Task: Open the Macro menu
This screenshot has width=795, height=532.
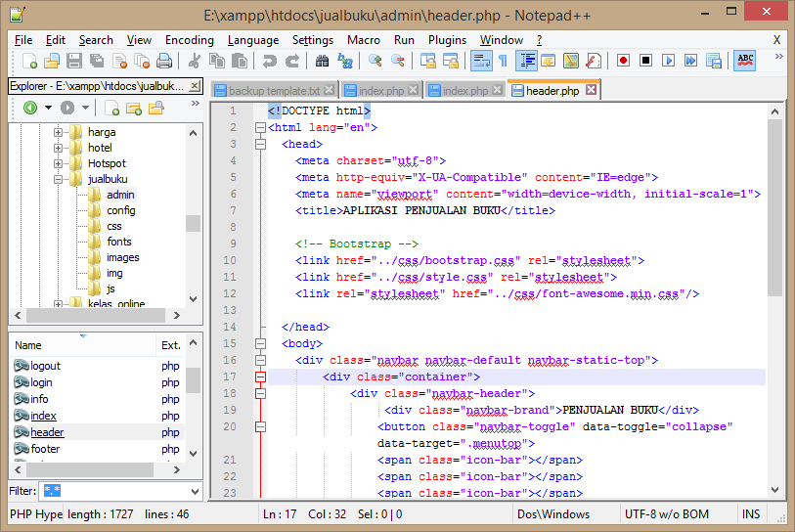Action: point(364,40)
